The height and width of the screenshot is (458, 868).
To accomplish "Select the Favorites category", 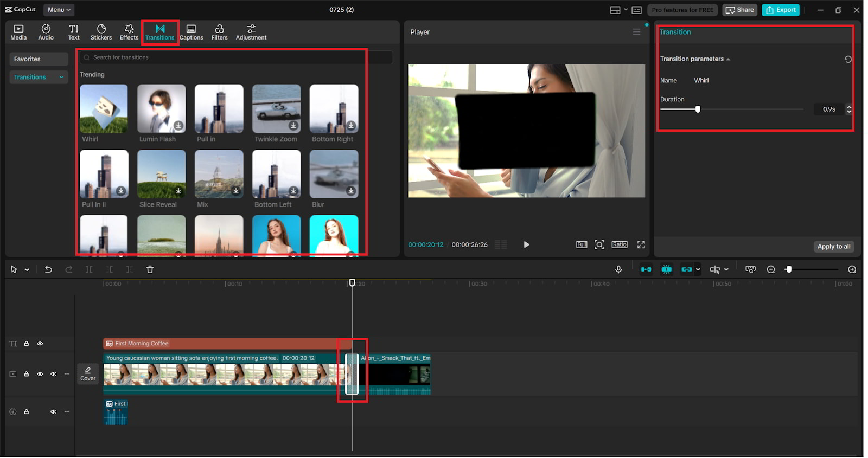I will (x=39, y=59).
